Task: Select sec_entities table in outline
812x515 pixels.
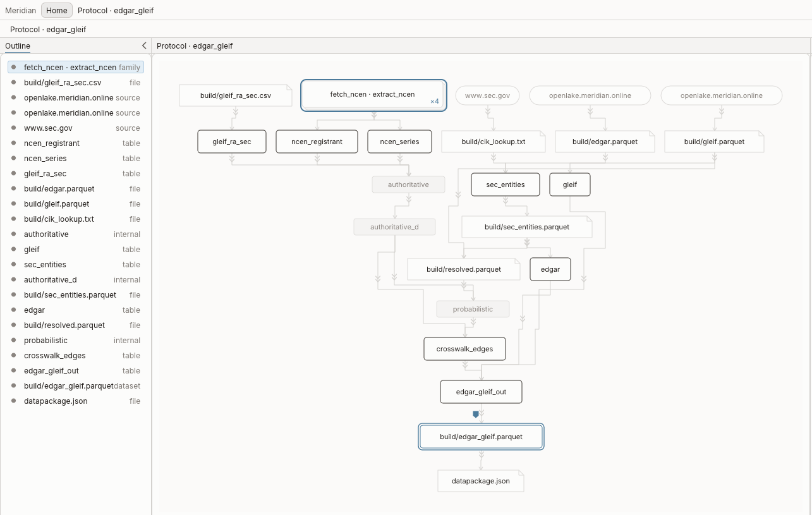Action: pos(76,265)
